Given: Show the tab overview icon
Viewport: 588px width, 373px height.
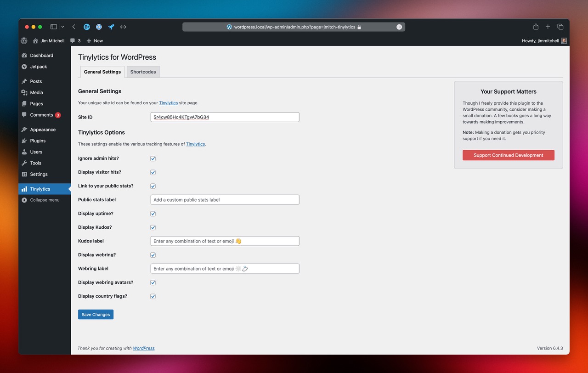Looking at the screenshot, I should pos(560,27).
